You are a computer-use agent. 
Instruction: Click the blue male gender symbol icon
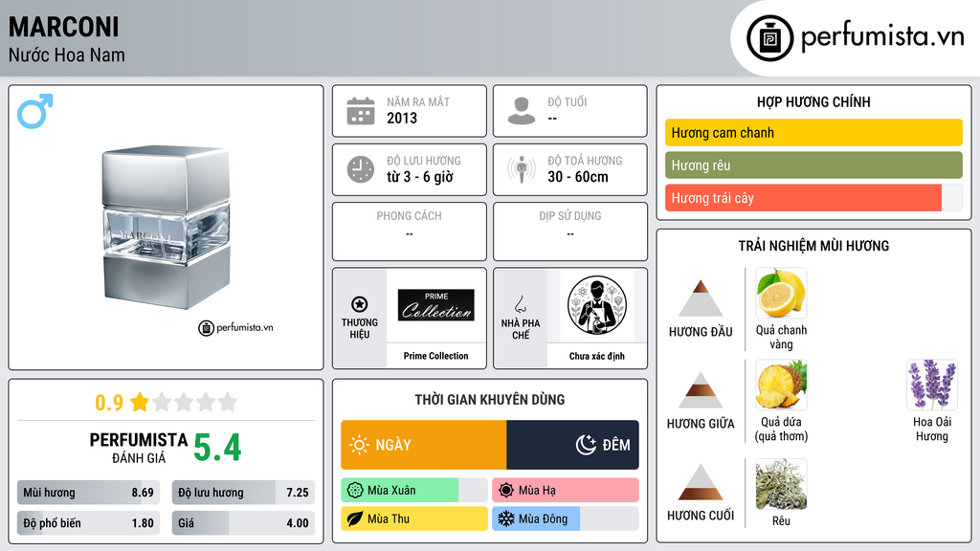click(x=35, y=111)
